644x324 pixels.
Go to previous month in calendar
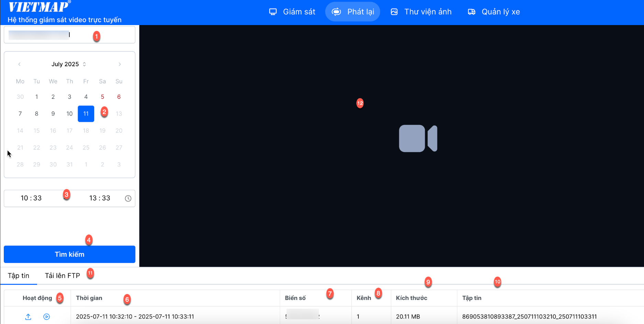click(20, 64)
